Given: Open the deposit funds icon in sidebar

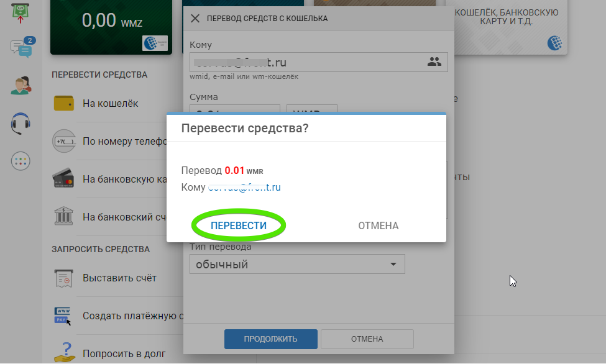Looking at the screenshot, I should click(x=21, y=12).
